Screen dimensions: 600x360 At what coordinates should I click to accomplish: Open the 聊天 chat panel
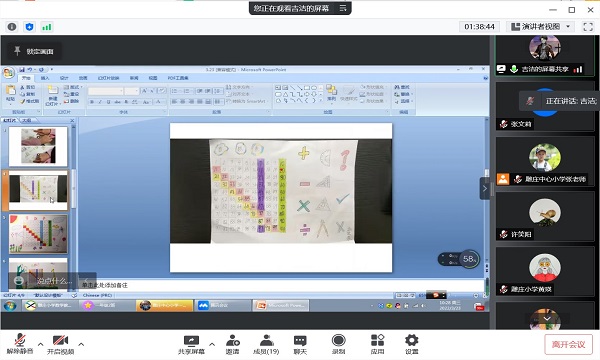(x=300, y=344)
